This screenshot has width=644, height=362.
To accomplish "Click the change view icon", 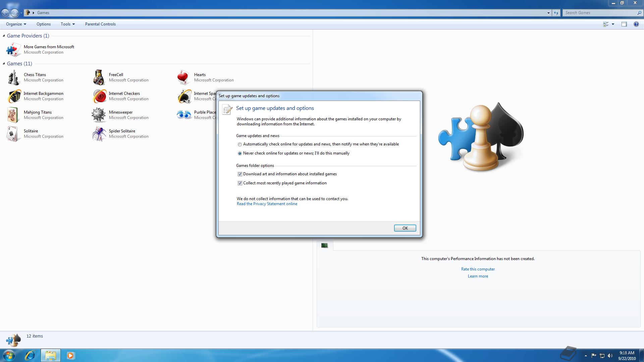I will coord(606,24).
